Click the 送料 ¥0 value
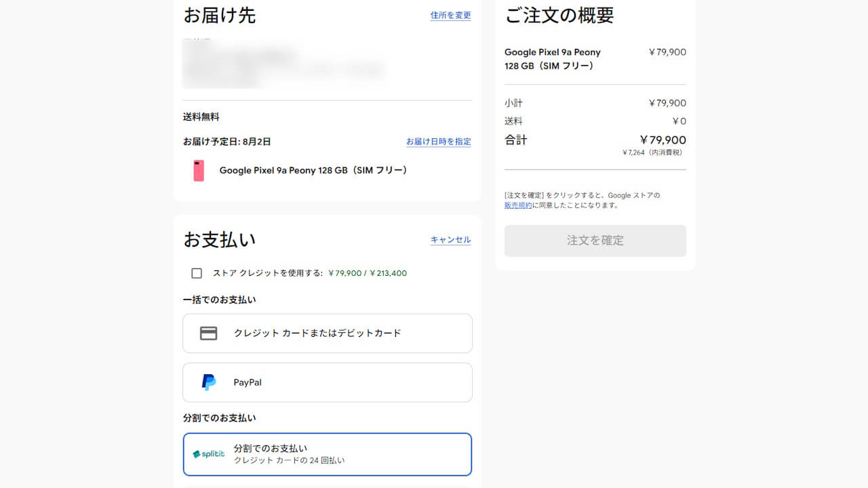Viewport: 868px width, 488px height. pyautogui.click(x=679, y=121)
